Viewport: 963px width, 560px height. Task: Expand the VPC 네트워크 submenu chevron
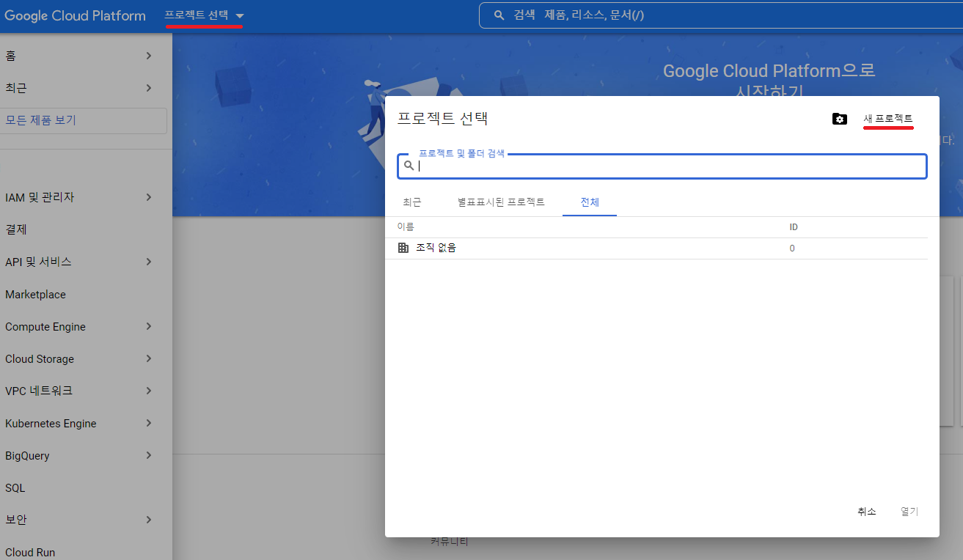(x=149, y=391)
